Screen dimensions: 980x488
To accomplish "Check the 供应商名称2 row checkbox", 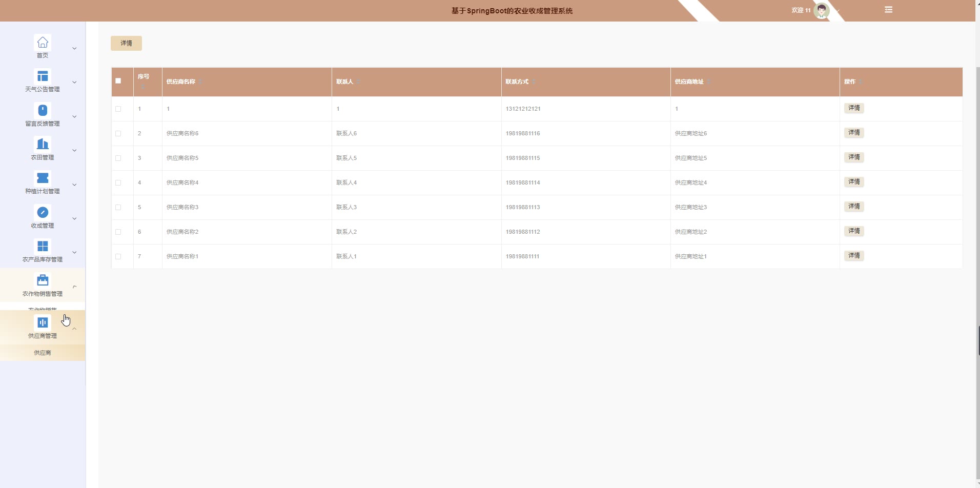I will (x=118, y=232).
